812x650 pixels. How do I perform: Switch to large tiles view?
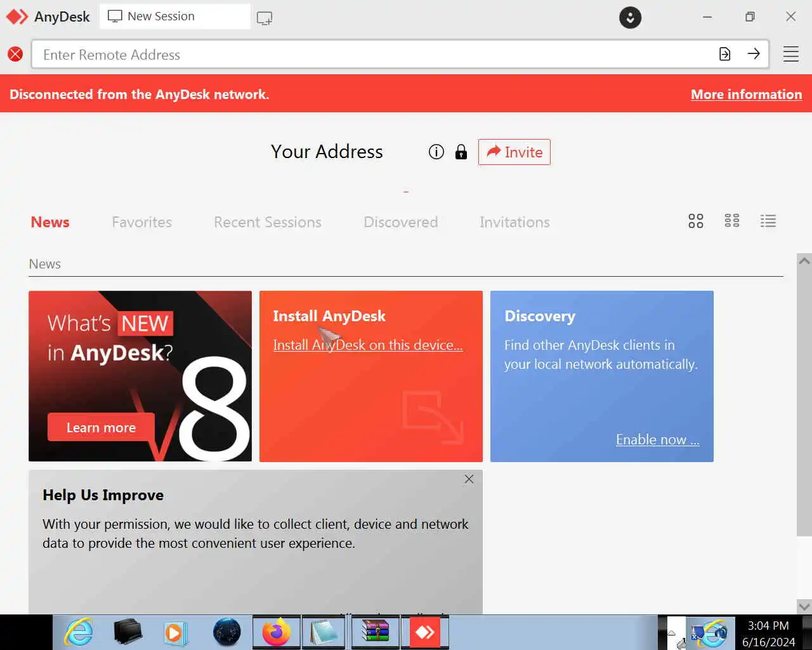(x=696, y=221)
